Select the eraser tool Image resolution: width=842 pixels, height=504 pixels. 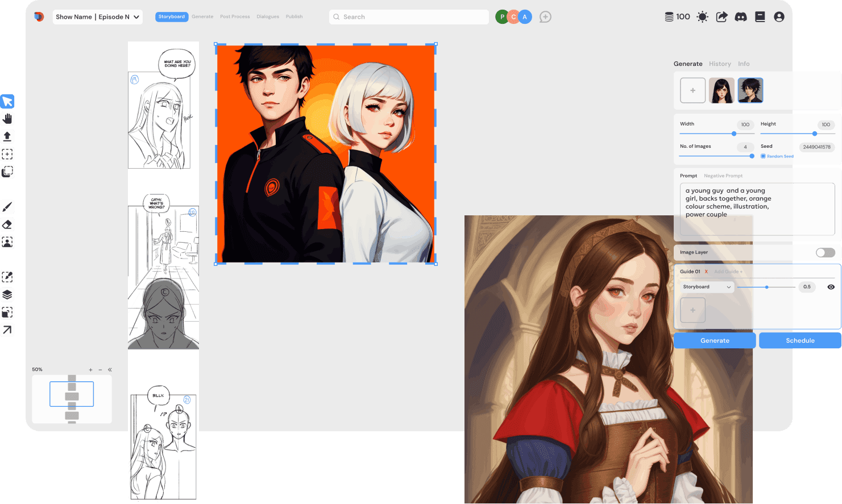[7, 224]
